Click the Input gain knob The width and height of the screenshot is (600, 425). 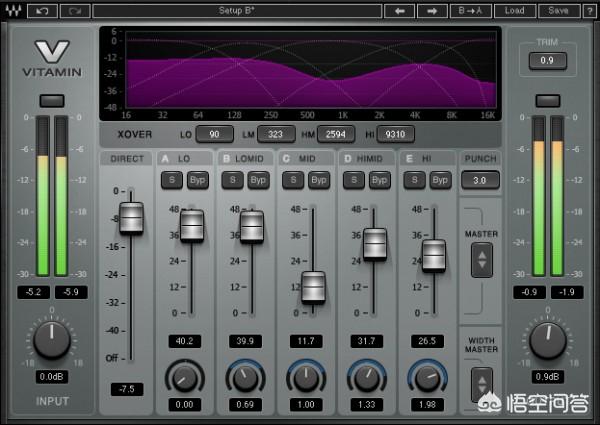(x=52, y=340)
